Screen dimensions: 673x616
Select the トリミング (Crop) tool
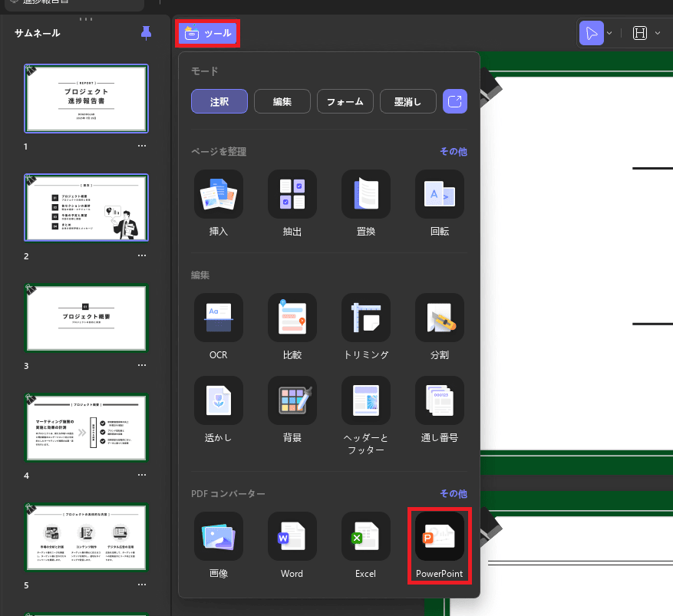(366, 318)
